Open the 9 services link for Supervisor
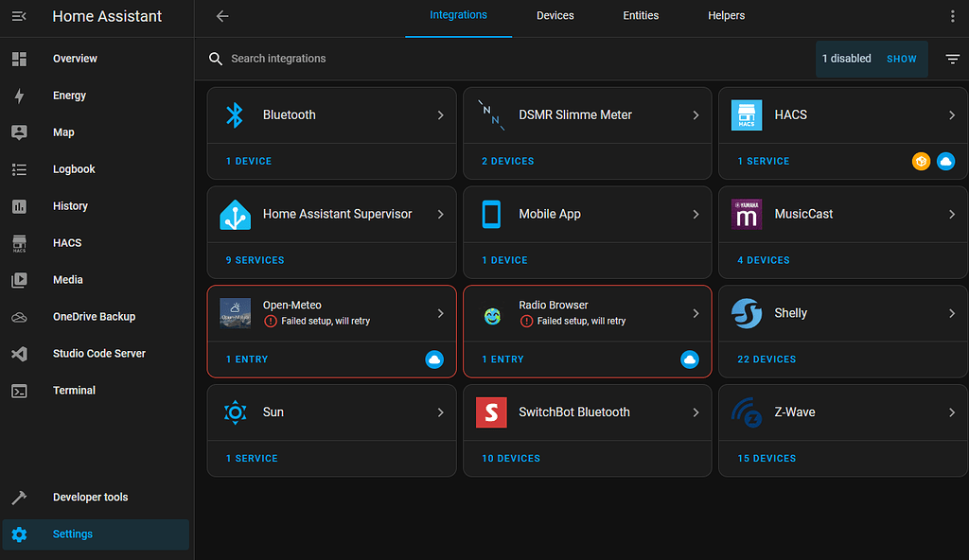 click(x=255, y=260)
